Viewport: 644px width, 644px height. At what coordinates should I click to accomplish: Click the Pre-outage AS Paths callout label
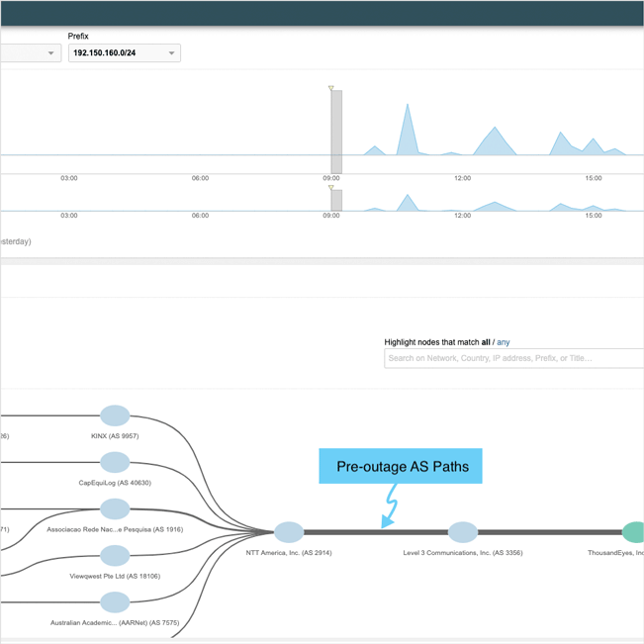[401, 467]
